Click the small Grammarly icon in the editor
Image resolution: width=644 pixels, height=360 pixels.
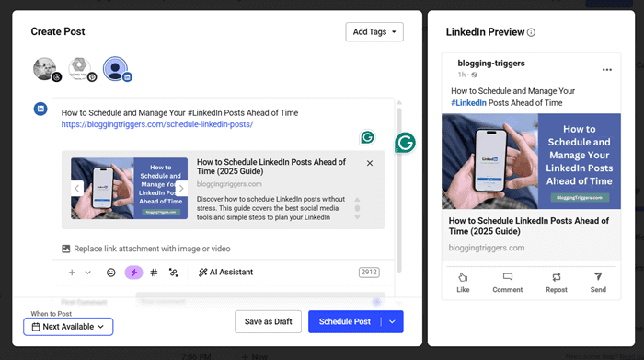[x=367, y=137]
